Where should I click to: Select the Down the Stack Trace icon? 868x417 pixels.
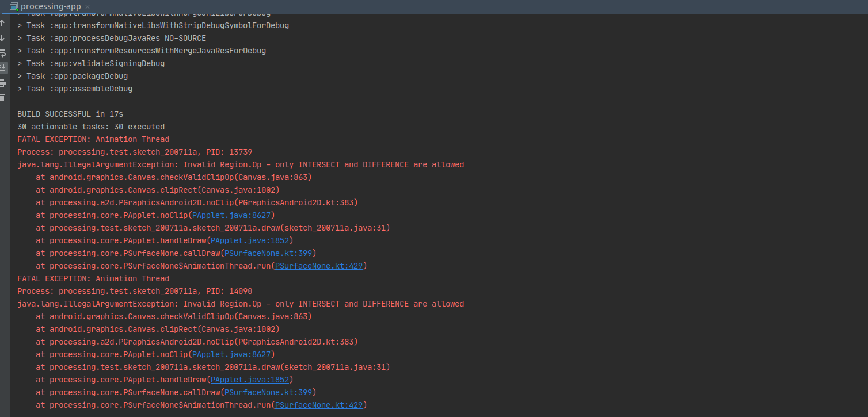pos(3,37)
